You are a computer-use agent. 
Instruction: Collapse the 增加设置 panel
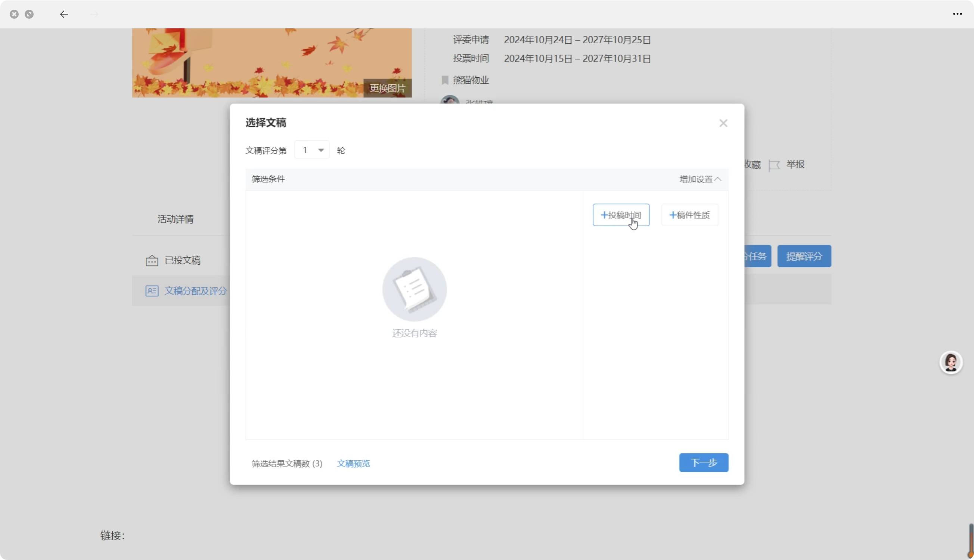[700, 179]
